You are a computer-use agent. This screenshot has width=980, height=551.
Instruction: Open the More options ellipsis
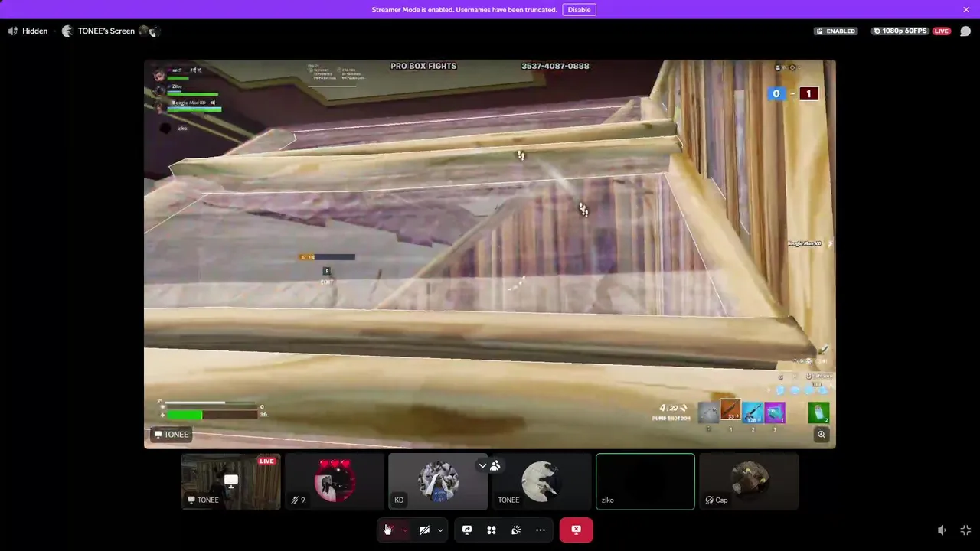tap(541, 530)
